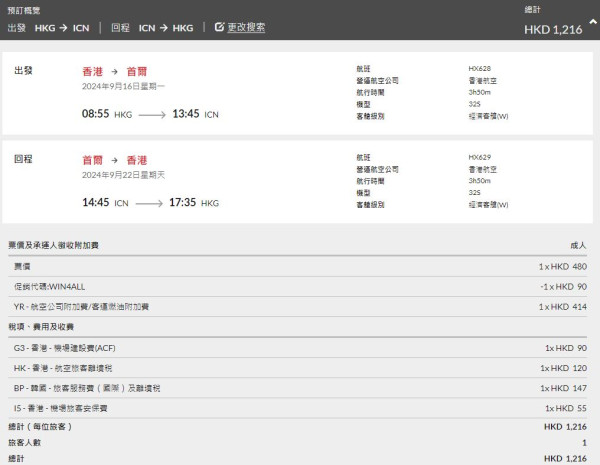Click return arrival time 17:35 HKG
Image resolution: width=600 pixels, height=465 pixels.
(194, 202)
